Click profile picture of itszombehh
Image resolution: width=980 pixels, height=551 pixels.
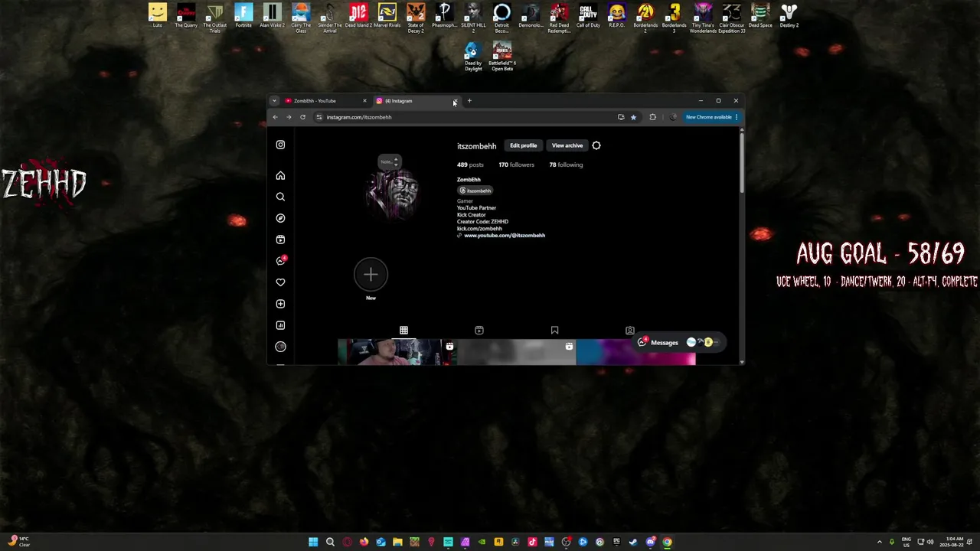coord(392,194)
